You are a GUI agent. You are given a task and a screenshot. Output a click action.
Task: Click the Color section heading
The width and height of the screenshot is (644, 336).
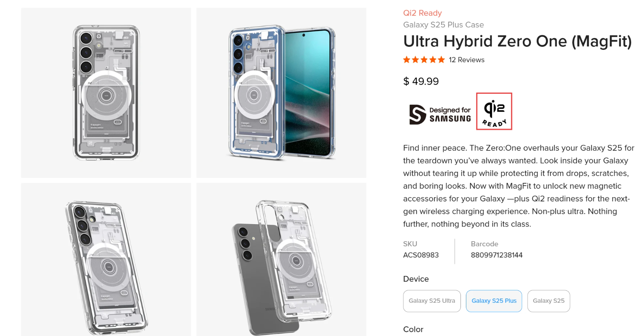(x=413, y=329)
